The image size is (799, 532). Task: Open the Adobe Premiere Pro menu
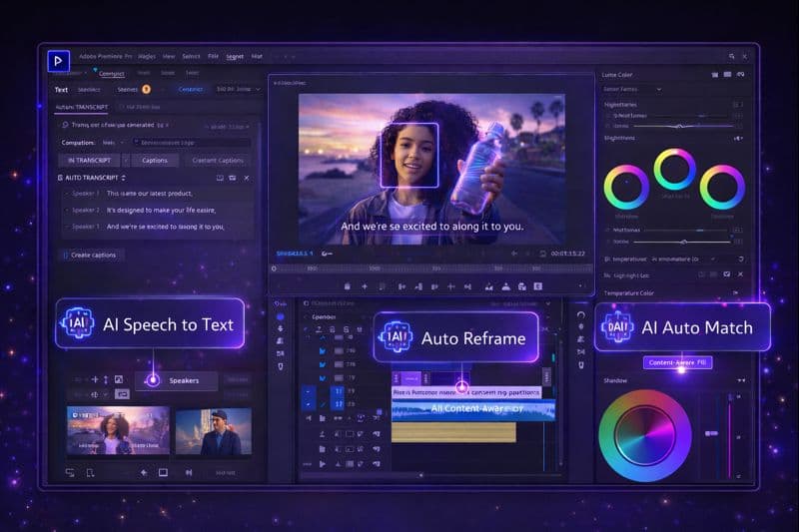click(106, 57)
